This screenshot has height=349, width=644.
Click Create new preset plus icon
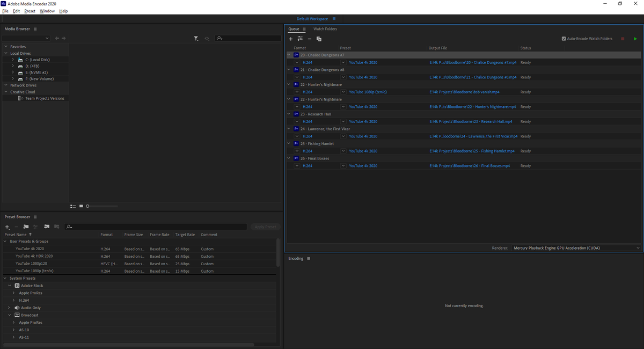click(7, 227)
